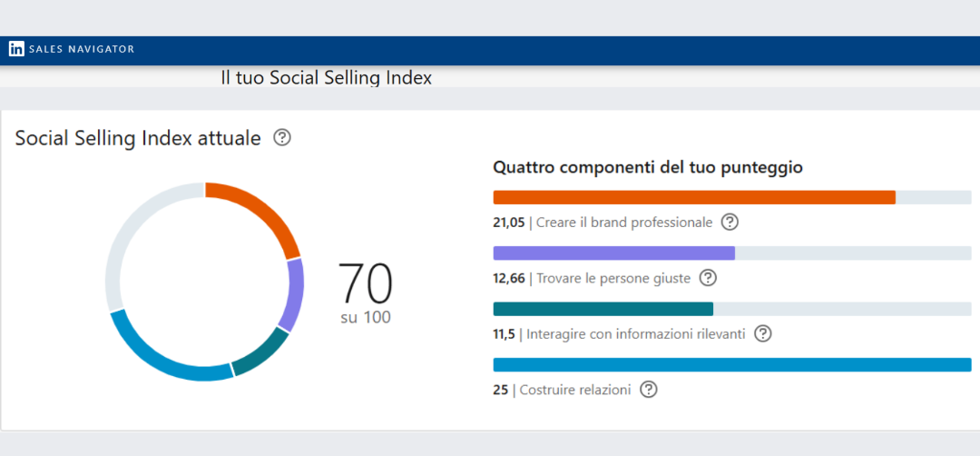Click the LinkedIn logo icon

coord(16,49)
